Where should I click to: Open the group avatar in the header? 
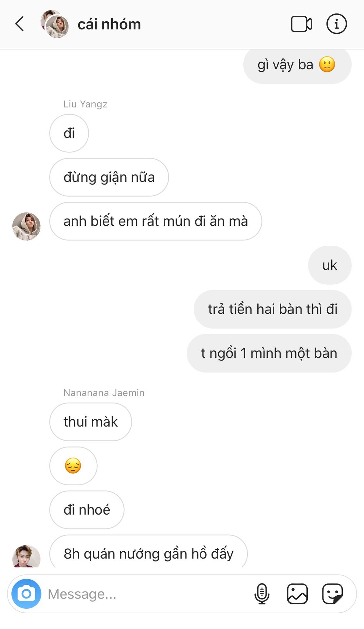coord(55,24)
